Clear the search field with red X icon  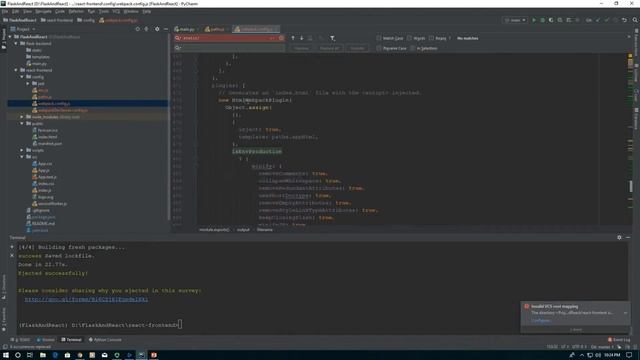click(281, 38)
